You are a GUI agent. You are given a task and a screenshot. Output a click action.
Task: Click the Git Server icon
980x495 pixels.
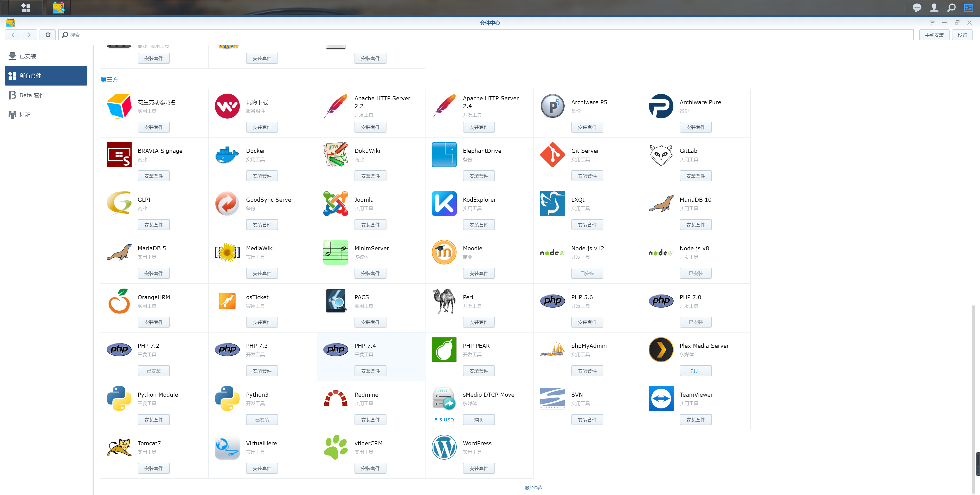click(552, 155)
